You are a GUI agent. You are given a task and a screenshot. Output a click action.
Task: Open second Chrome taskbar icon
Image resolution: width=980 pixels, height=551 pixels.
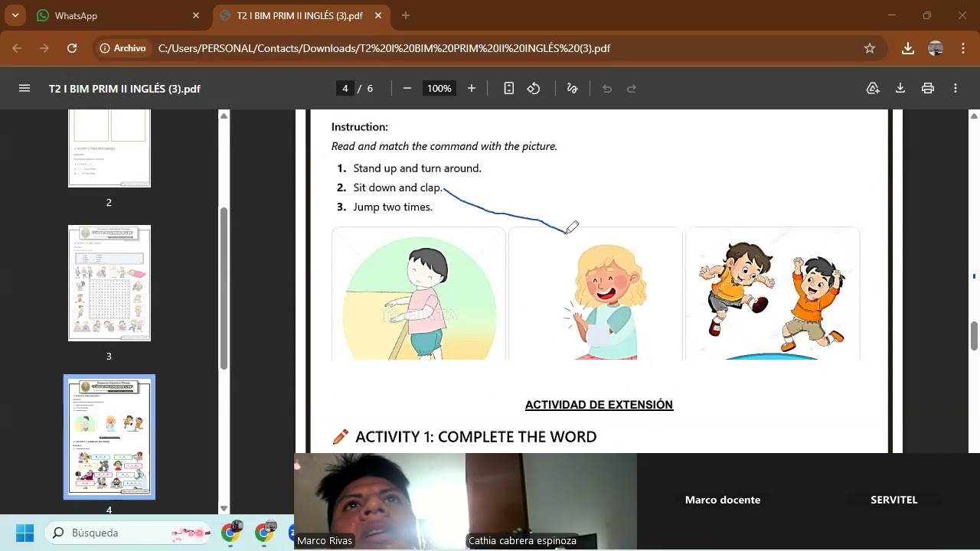coord(265,531)
